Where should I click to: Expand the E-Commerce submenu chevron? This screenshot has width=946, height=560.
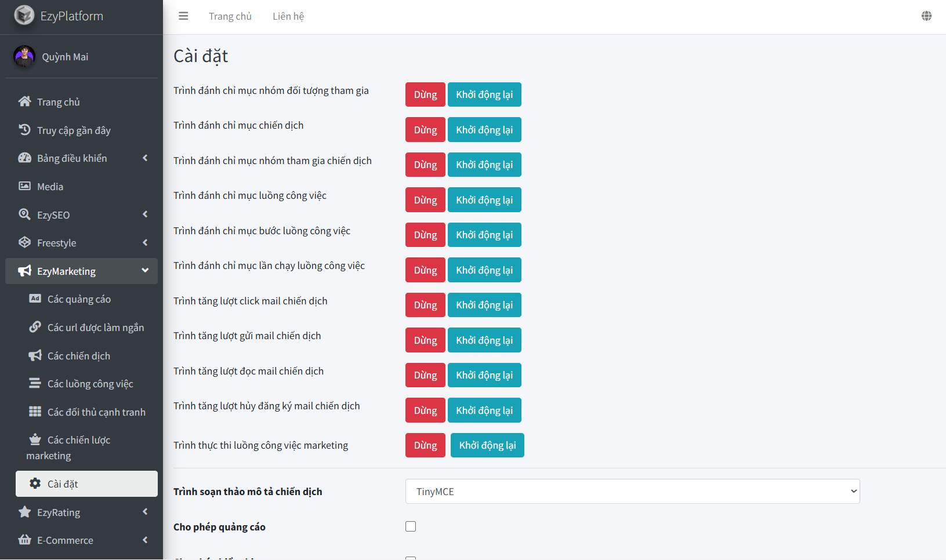145,540
